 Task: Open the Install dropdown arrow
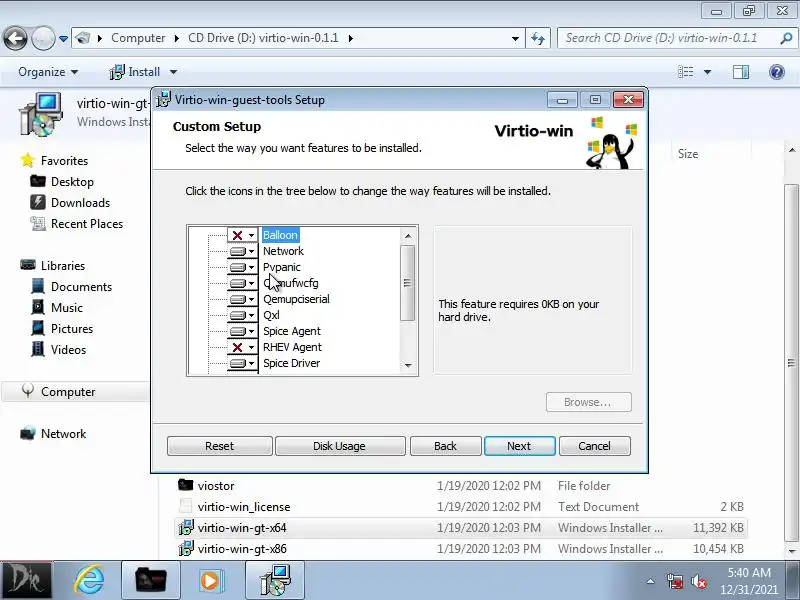(x=173, y=72)
